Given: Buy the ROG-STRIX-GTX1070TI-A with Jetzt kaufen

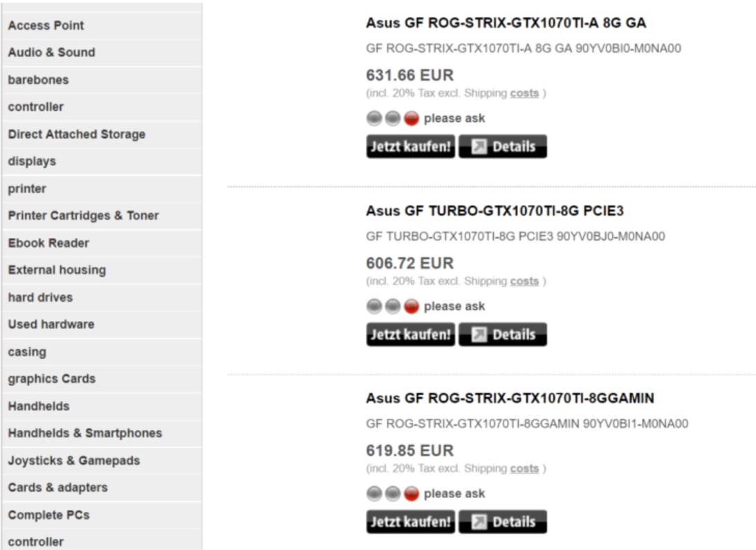Looking at the screenshot, I should [x=410, y=146].
